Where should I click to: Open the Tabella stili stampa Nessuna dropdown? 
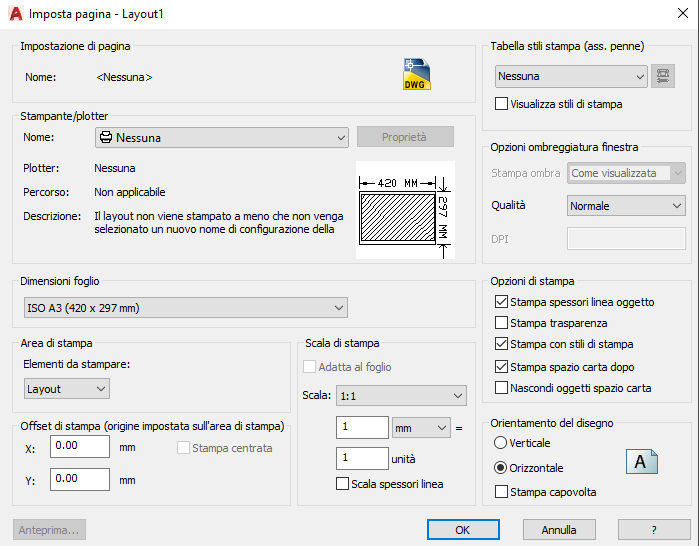[x=571, y=76]
